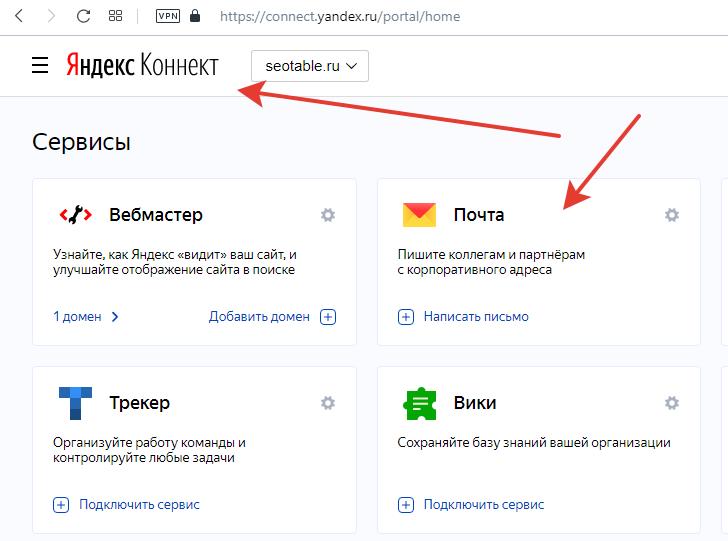Click Добавить домен link
Viewport: 728px width, 541px height.
pyautogui.click(x=259, y=317)
